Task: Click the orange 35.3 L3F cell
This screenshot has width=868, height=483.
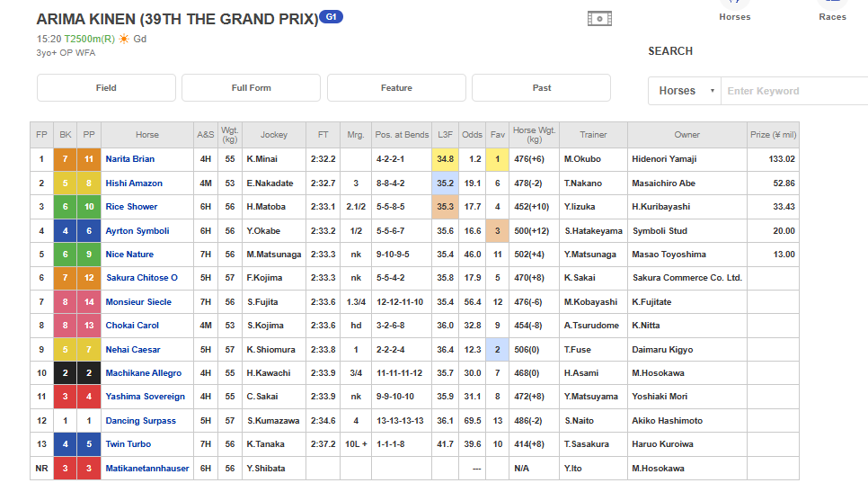Action: pos(445,207)
